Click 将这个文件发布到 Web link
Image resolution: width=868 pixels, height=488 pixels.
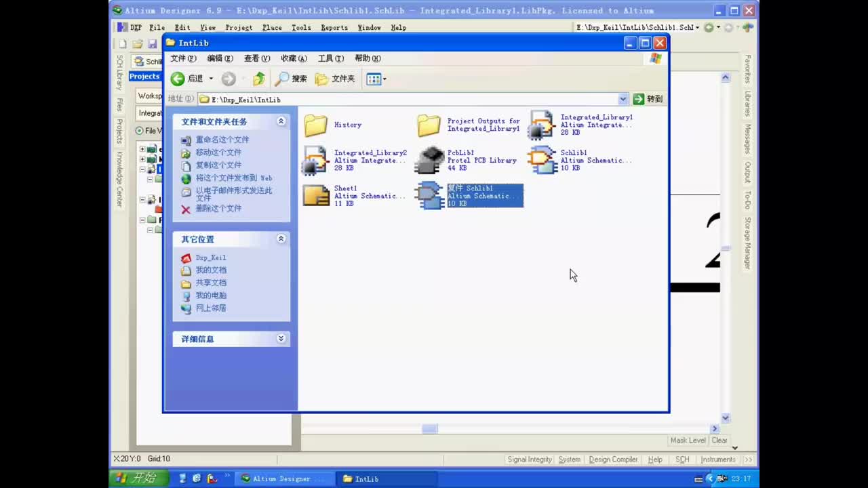234,178
